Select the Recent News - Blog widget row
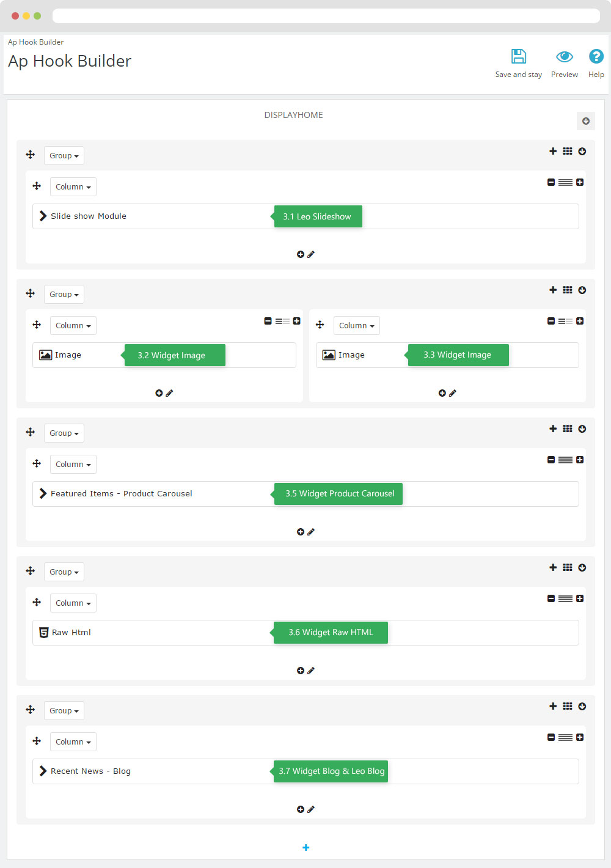Viewport: 611px width, 868px height. click(x=90, y=771)
